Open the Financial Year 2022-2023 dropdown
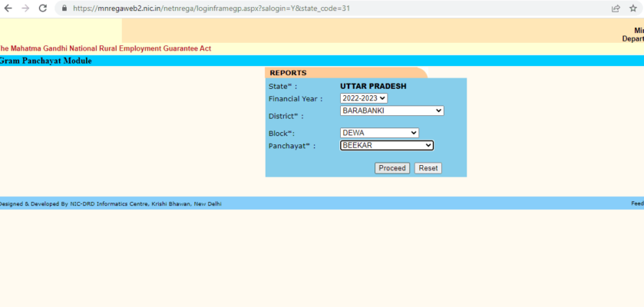The image size is (644, 307). (364, 98)
